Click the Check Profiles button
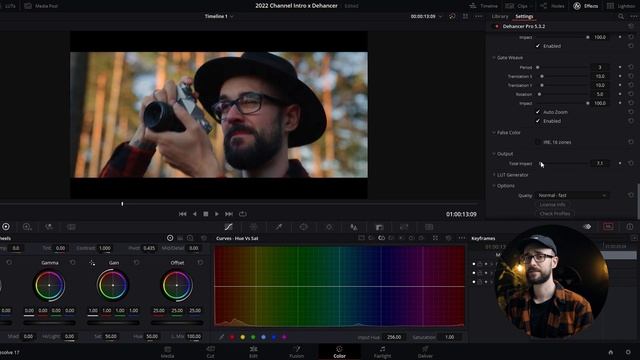640x360 pixels. (555, 213)
